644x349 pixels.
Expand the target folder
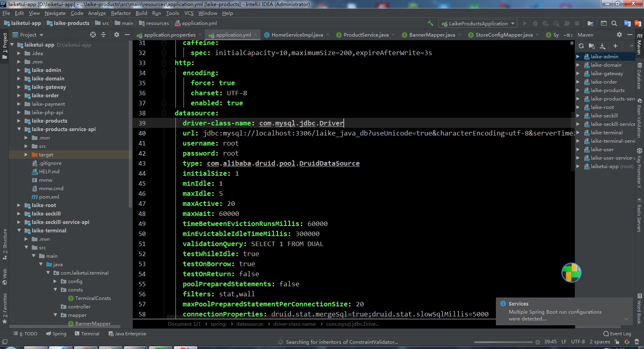coord(26,154)
